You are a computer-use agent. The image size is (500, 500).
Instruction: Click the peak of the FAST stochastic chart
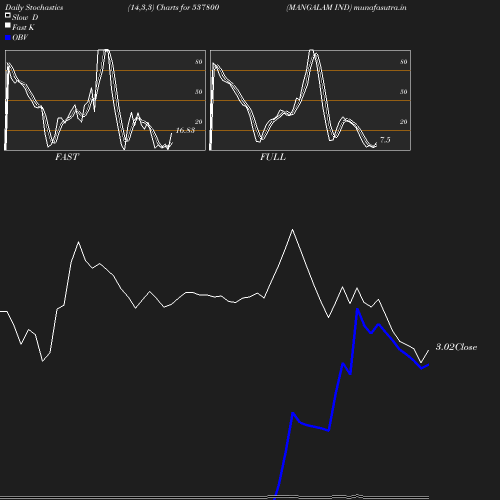click(x=103, y=50)
